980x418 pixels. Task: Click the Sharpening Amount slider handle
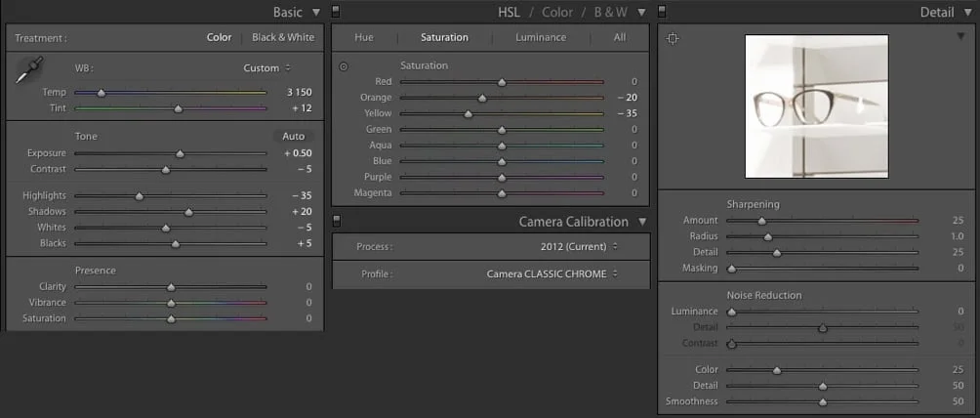point(761,221)
